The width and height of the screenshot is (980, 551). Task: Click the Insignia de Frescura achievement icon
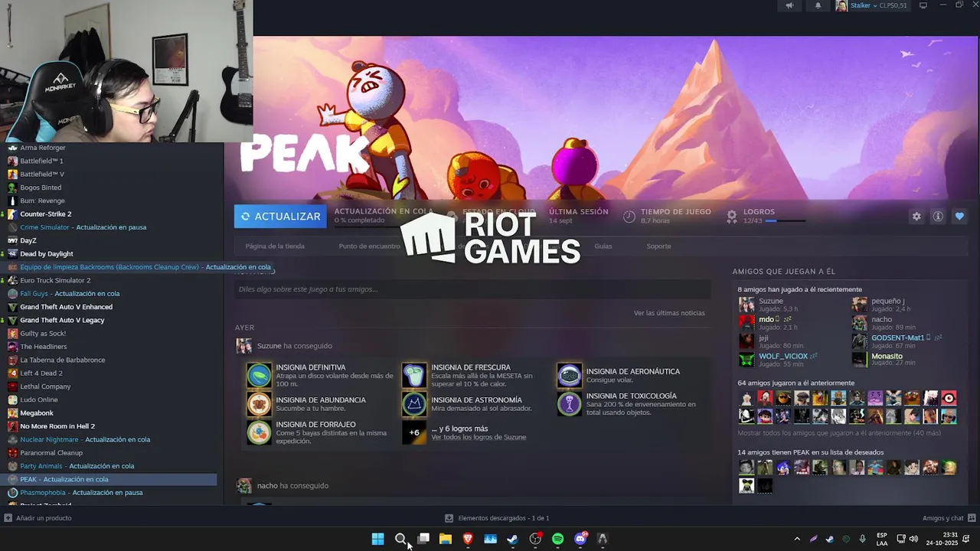coord(414,376)
